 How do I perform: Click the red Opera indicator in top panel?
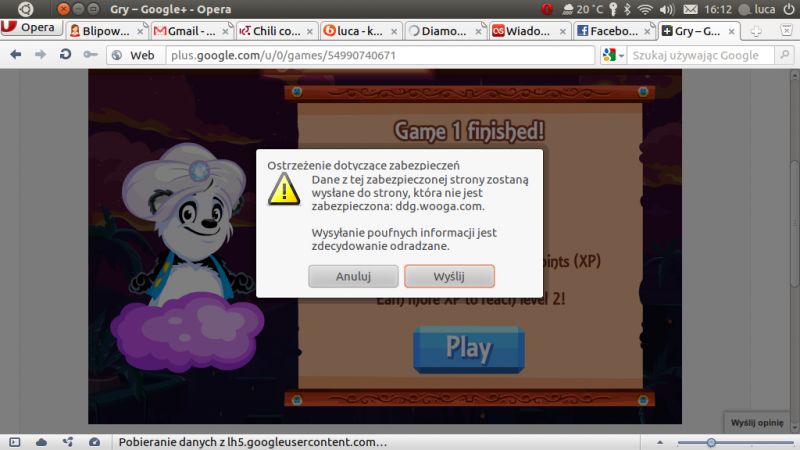click(546, 9)
